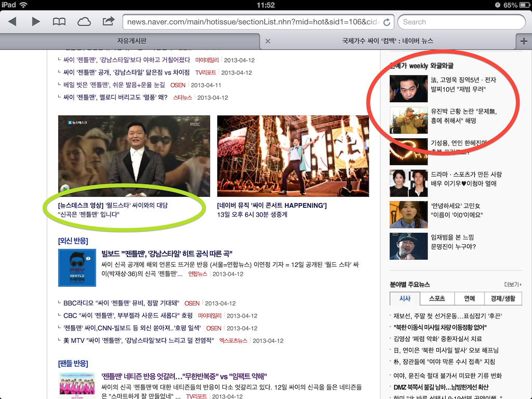Open the blue Gentleman album thumbnail
Viewport: 532px width, 399px height.
[x=77, y=268]
